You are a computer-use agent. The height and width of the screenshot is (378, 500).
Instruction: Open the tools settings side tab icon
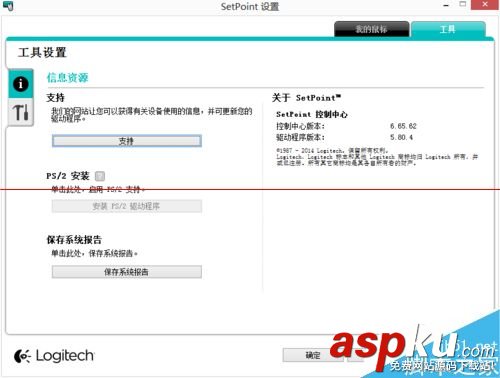pos(21,112)
